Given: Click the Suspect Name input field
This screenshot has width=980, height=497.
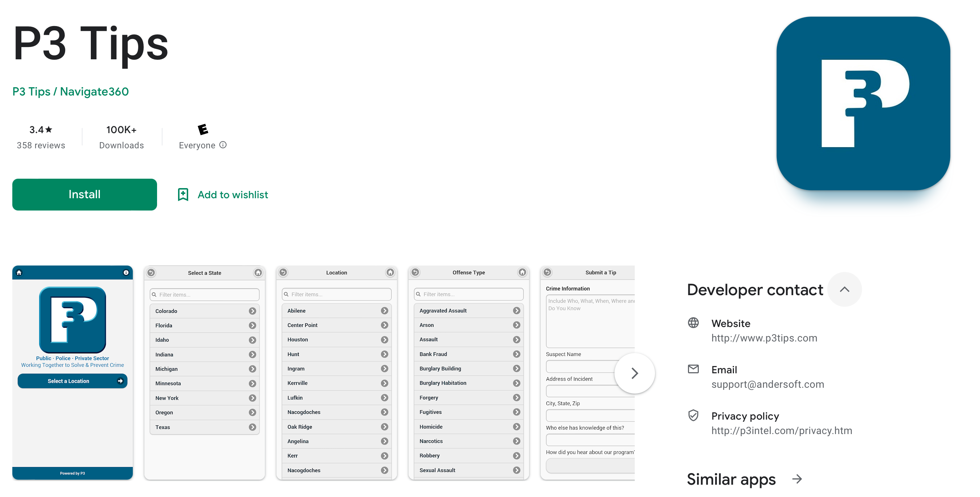Looking at the screenshot, I should [580, 366].
